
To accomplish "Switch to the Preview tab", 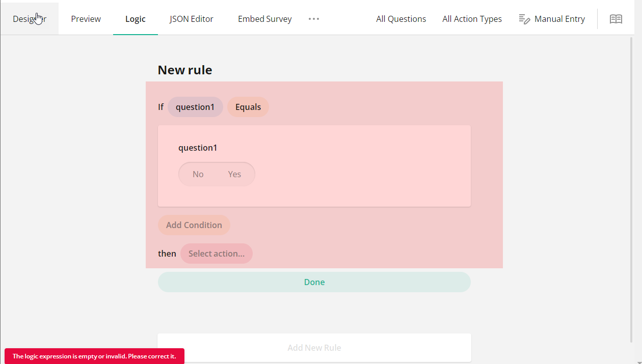I will [86, 19].
